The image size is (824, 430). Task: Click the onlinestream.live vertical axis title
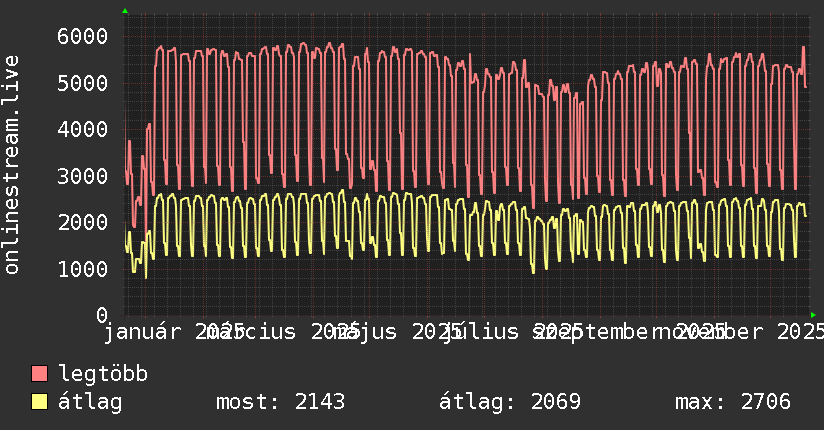12,165
